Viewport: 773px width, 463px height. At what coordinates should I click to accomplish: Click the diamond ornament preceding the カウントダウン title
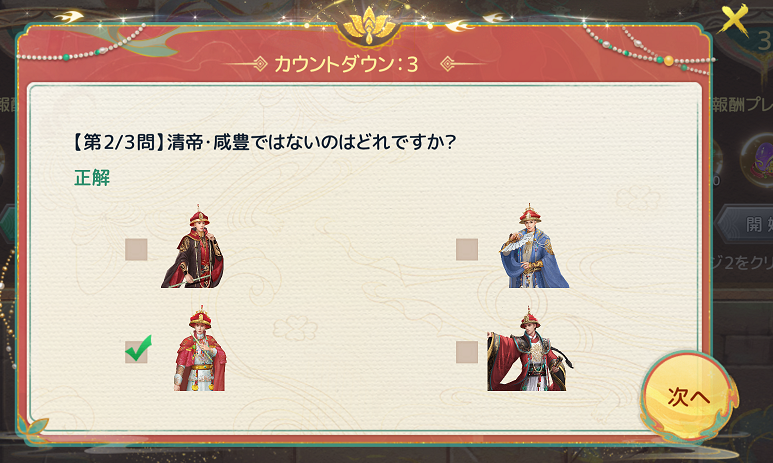(259, 64)
